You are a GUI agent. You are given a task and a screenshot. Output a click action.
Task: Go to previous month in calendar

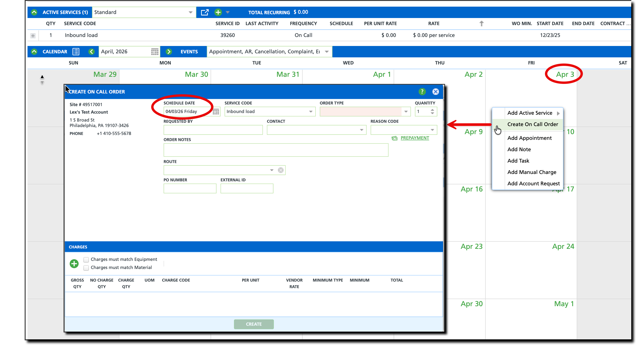point(92,52)
